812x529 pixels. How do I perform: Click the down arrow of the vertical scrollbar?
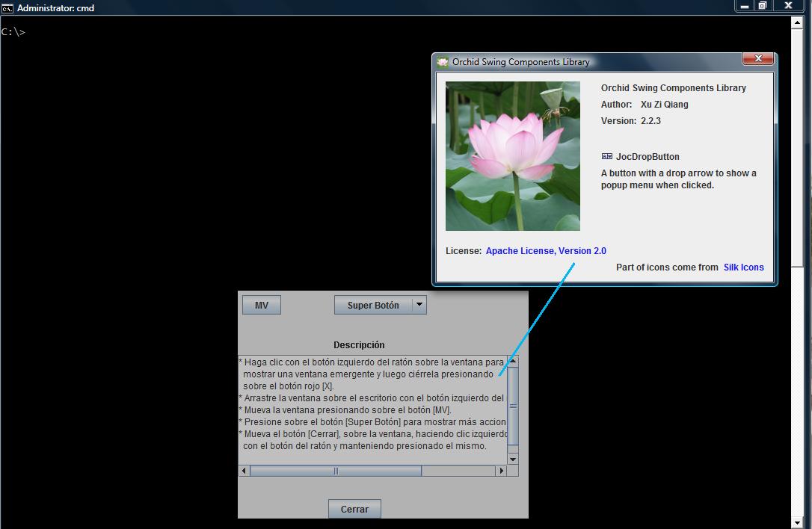(512, 459)
